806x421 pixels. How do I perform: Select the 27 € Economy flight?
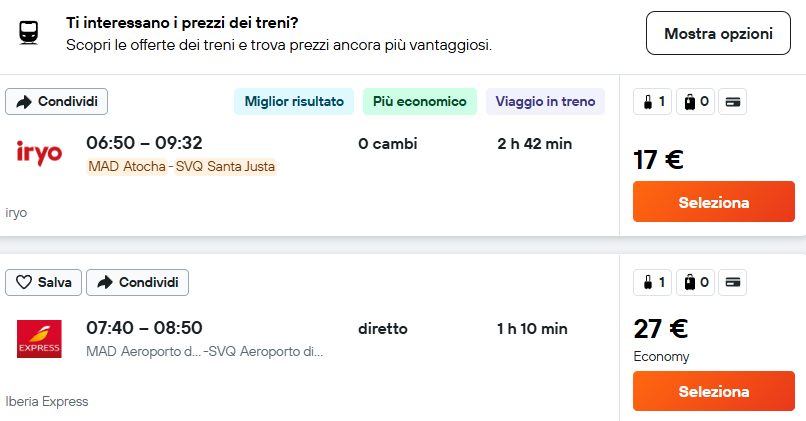click(714, 391)
